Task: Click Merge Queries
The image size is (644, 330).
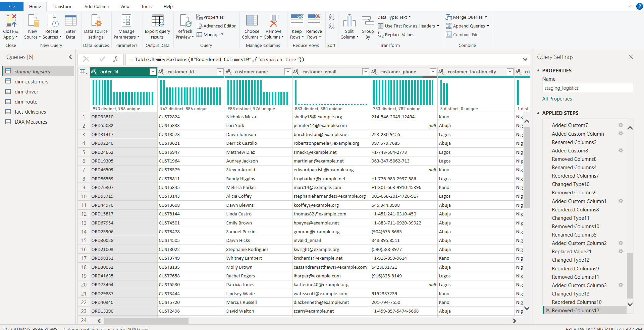Action: click(466, 17)
